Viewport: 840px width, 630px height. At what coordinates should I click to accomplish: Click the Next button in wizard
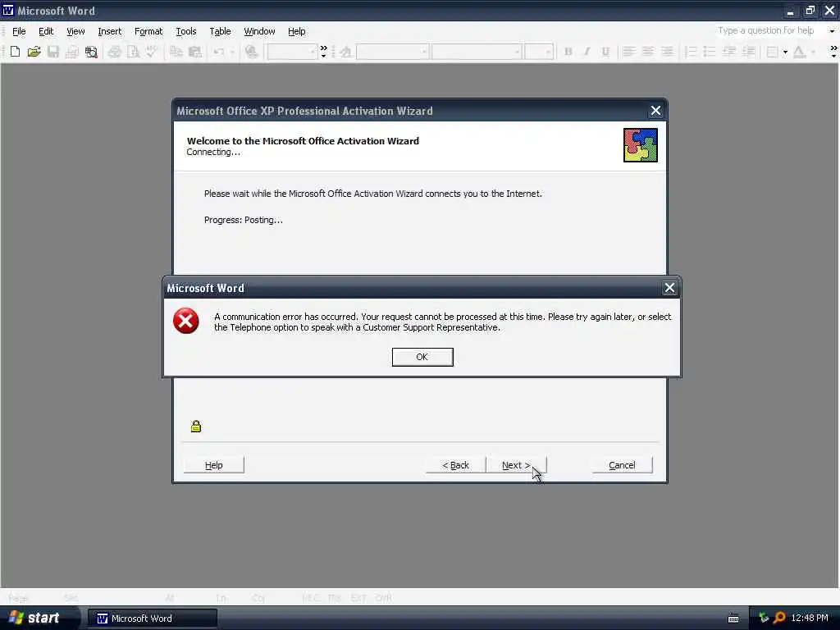pos(516,465)
